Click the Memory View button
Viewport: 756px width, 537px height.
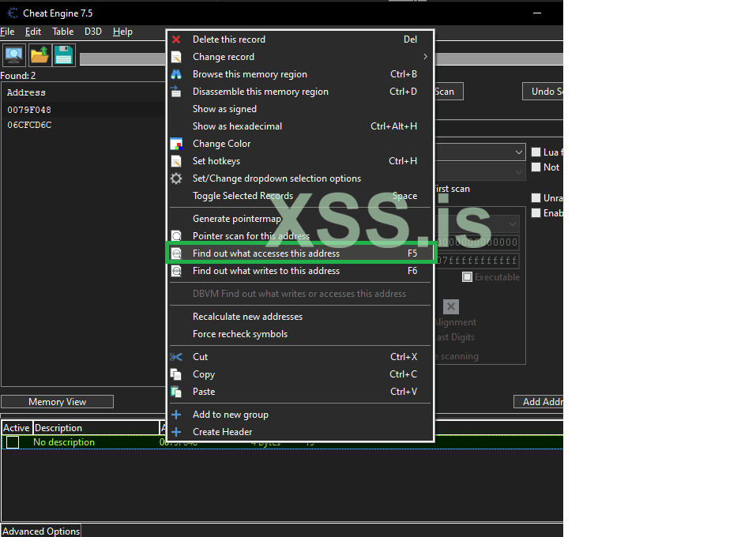[58, 402]
